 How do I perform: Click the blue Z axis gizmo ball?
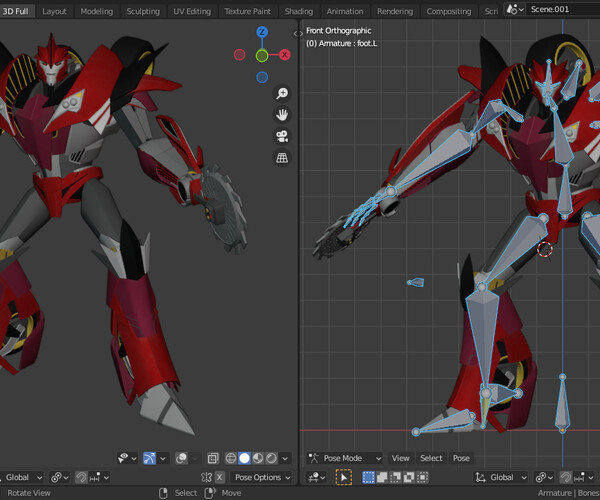(262, 32)
